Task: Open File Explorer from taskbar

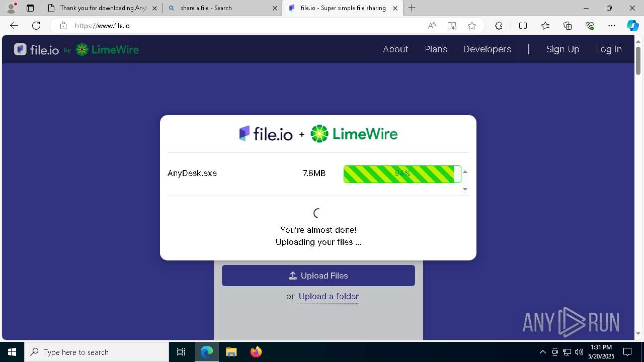Action: pos(231,352)
